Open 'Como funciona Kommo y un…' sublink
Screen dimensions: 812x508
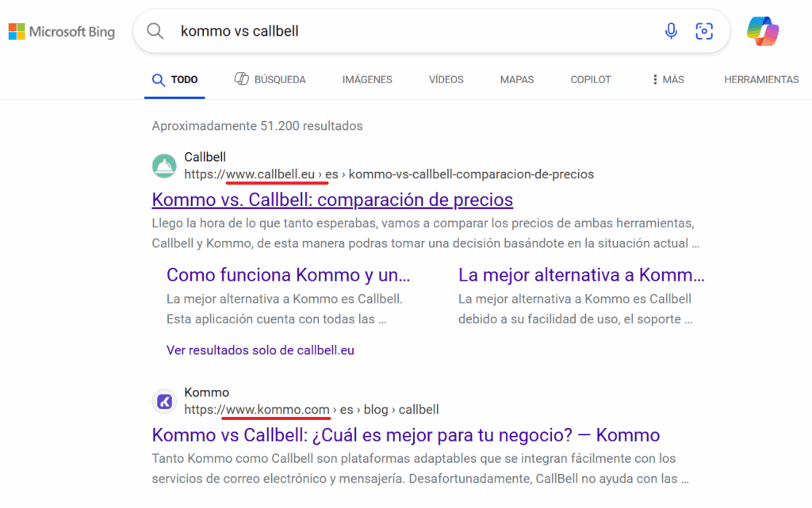coord(289,276)
